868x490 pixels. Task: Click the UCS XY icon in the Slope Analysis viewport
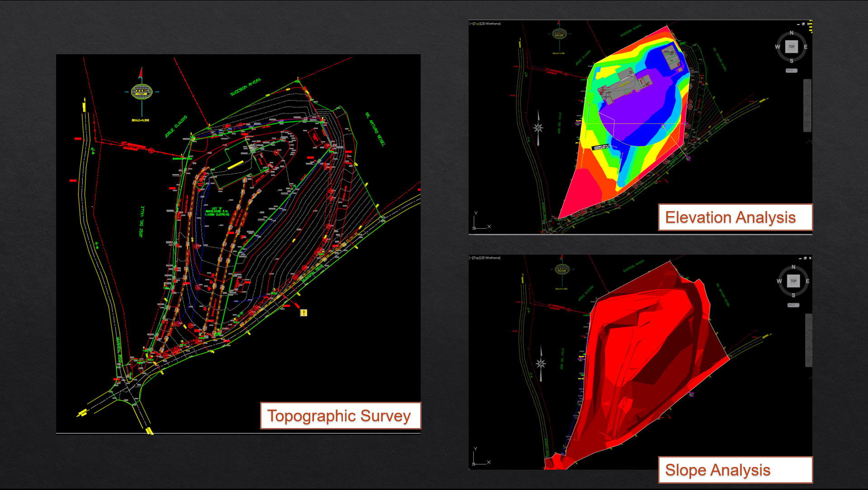click(481, 456)
